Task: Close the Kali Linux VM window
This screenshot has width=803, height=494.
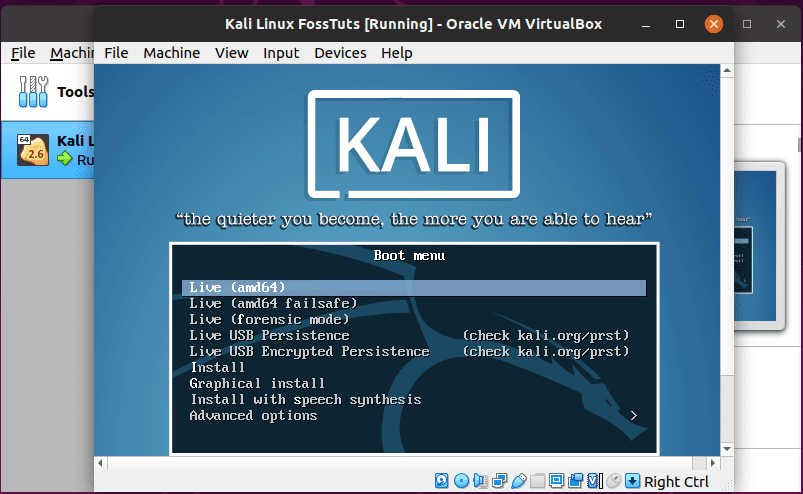Action: pyautogui.click(x=714, y=24)
